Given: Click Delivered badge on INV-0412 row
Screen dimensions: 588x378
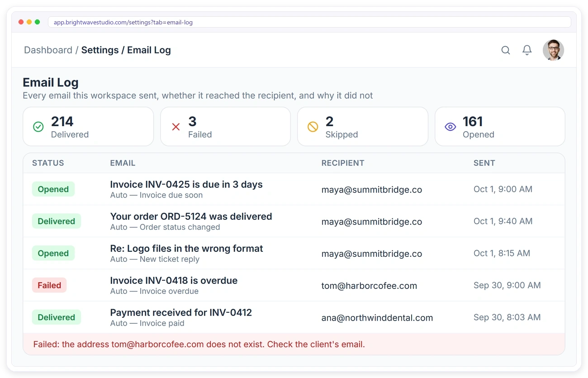Looking at the screenshot, I should click(56, 317).
